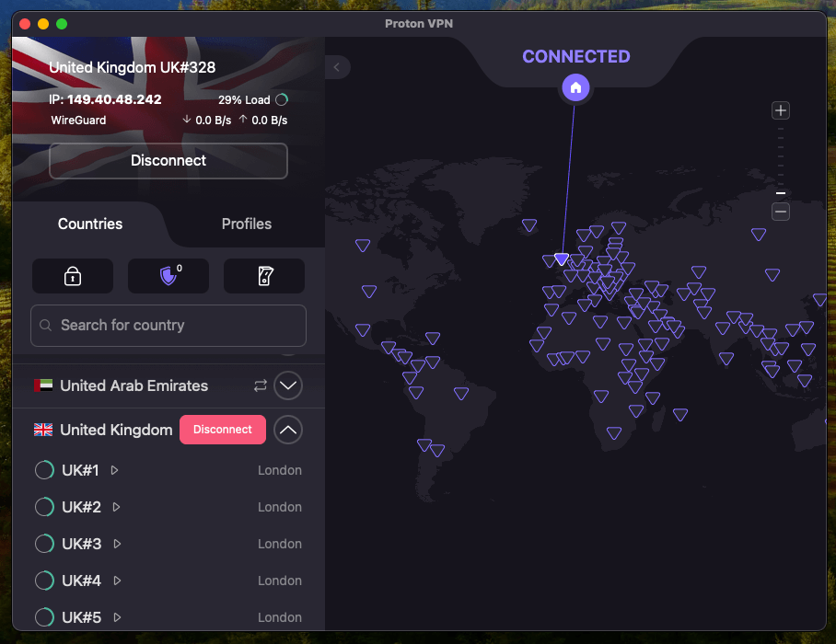The width and height of the screenshot is (836, 644).
Task: Collapse the sidebar with the left chevron
Action: click(x=337, y=67)
